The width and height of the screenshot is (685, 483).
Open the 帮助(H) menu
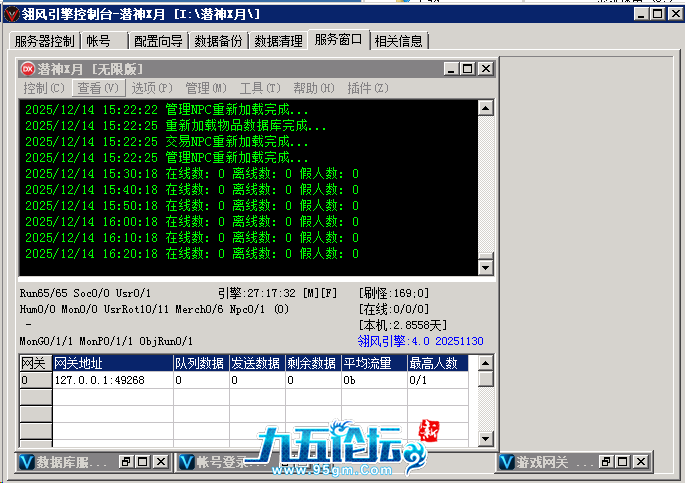click(x=314, y=88)
